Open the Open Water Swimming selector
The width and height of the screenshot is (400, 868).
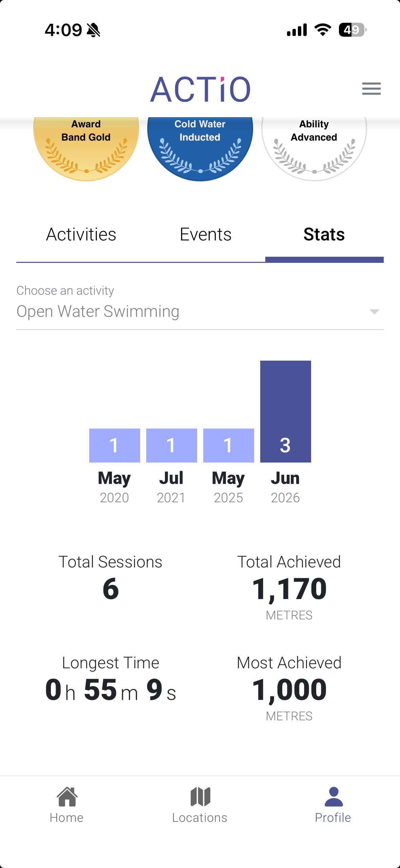200,311
